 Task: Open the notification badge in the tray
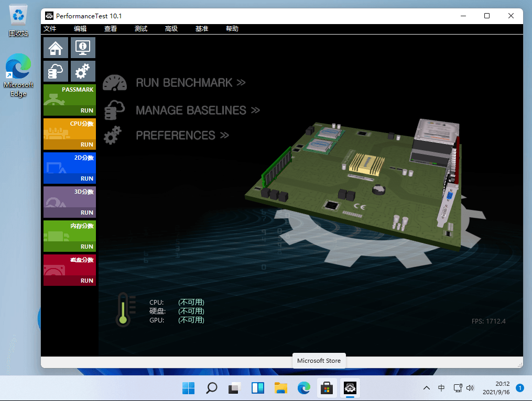(x=520, y=388)
